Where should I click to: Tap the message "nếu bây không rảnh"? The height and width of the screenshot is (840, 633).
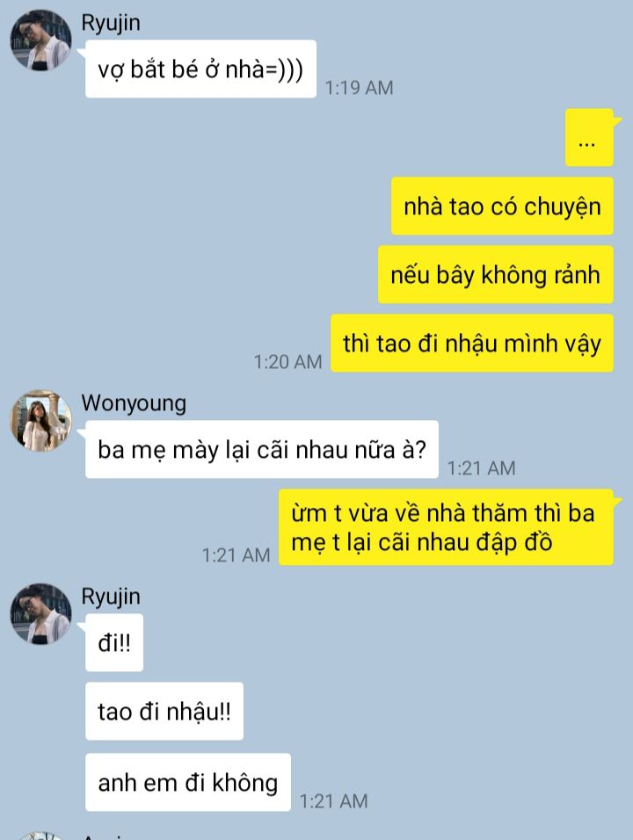[496, 275]
